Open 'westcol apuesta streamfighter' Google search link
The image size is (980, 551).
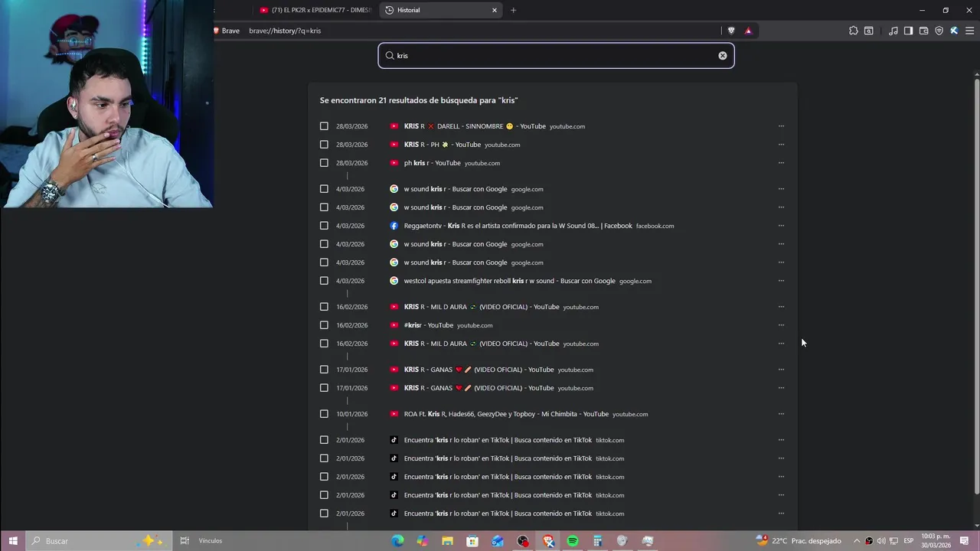click(x=510, y=281)
